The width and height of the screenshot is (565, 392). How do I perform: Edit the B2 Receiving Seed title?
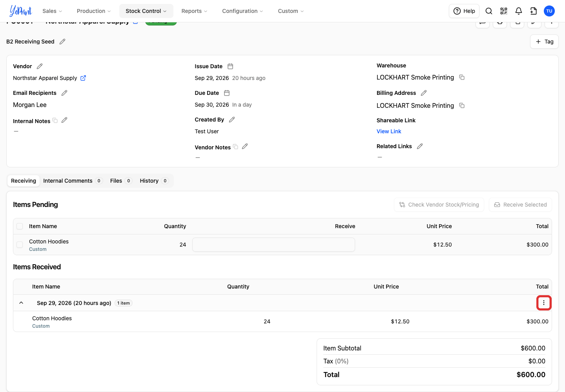coord(62,42)
